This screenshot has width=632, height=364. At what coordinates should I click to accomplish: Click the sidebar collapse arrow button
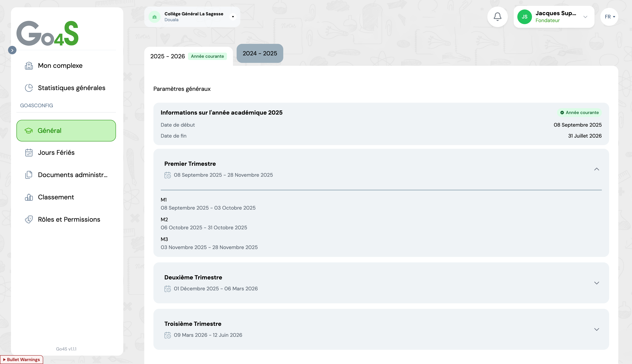pyautogui.click(x=12, y=50)
